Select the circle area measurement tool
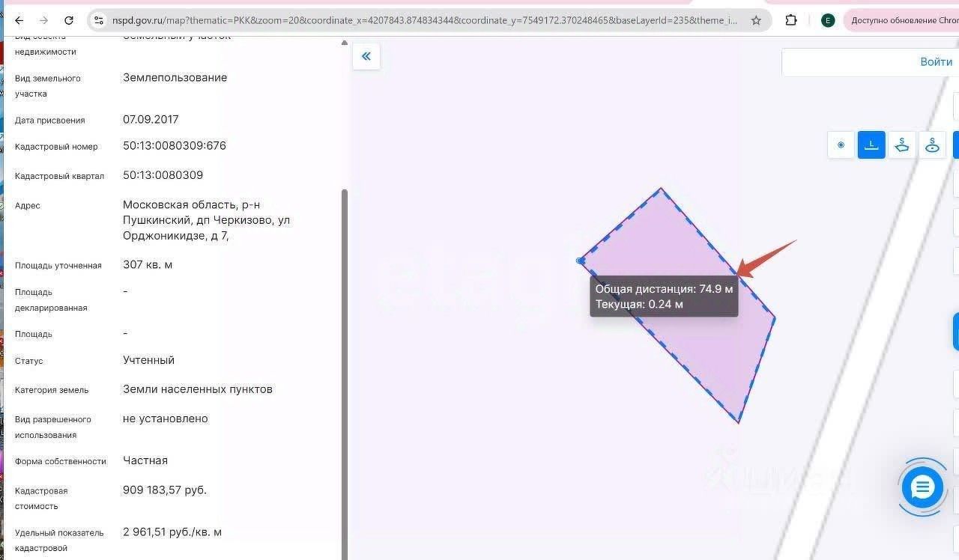 (x=932, y=145)
